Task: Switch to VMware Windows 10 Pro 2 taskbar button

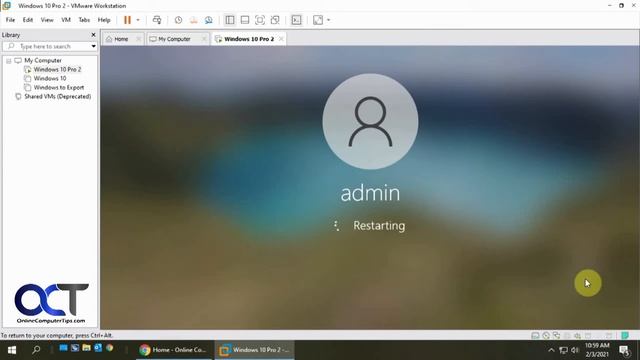Action: tap(255, 350)
